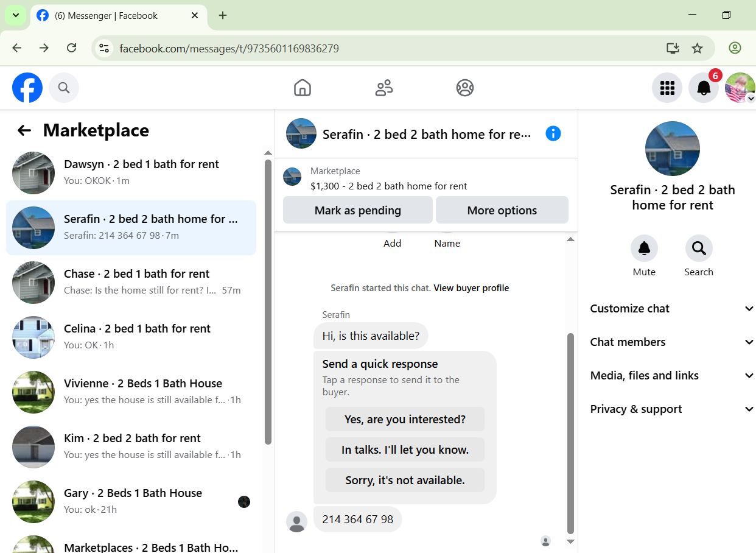The width and height of the screenshot is (756, 553).
Task: Click the large listing photo in the right panel
Action: click(673, 149)
